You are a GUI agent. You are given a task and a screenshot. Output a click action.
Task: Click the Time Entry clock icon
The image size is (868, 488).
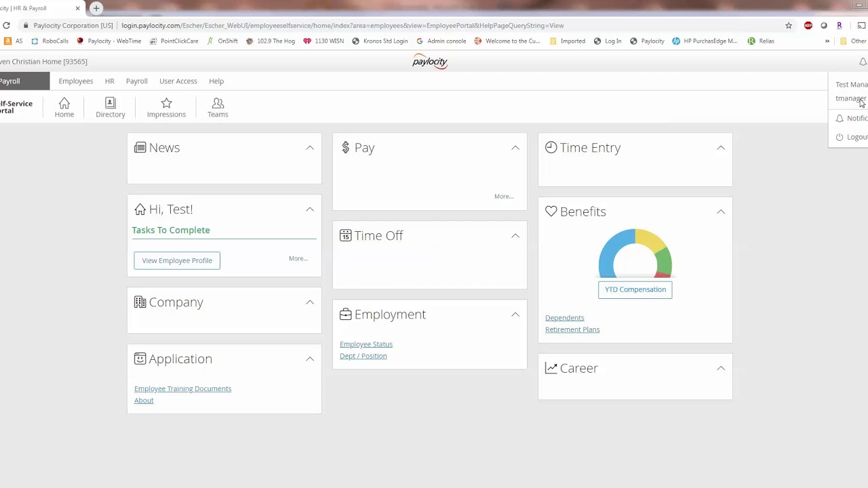tap(551, 147)
